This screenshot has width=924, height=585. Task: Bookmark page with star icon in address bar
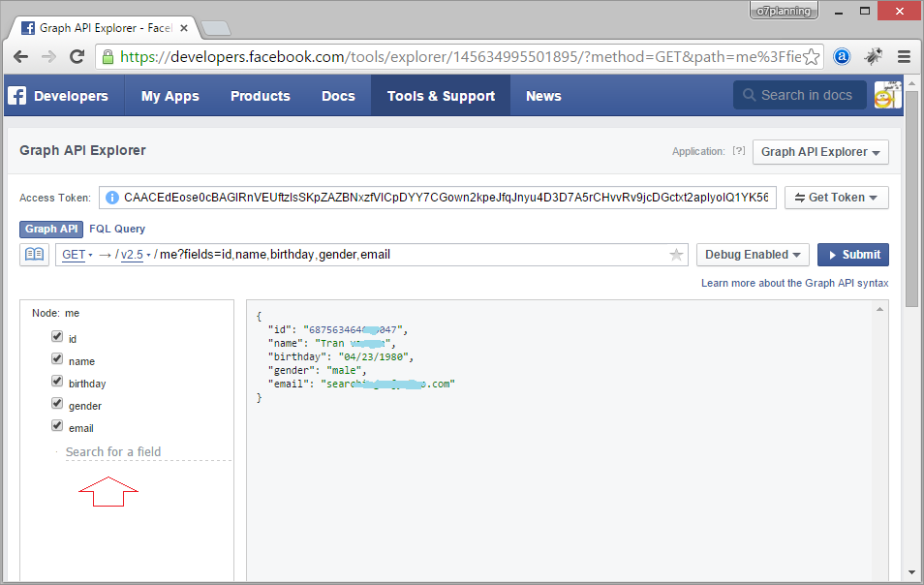pos(812,56)
